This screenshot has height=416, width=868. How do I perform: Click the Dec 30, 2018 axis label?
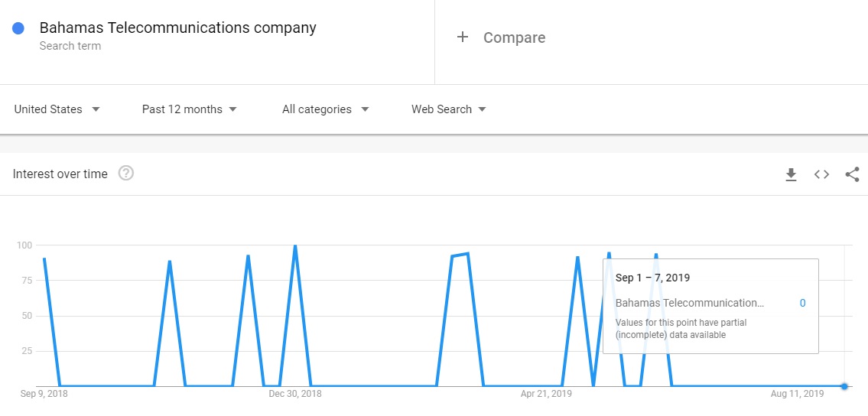pos(295,395)
